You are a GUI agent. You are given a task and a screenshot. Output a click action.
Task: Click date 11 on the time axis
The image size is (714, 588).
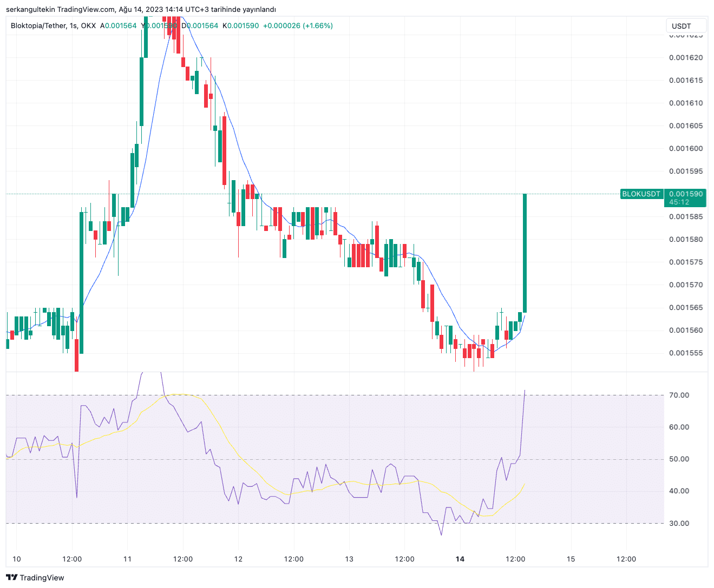coord(128,559)
